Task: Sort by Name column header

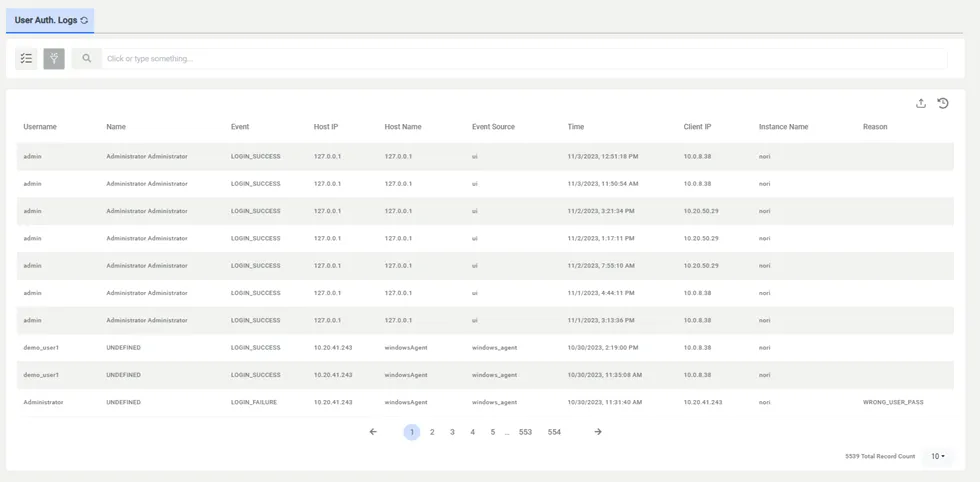Action: 116,127
